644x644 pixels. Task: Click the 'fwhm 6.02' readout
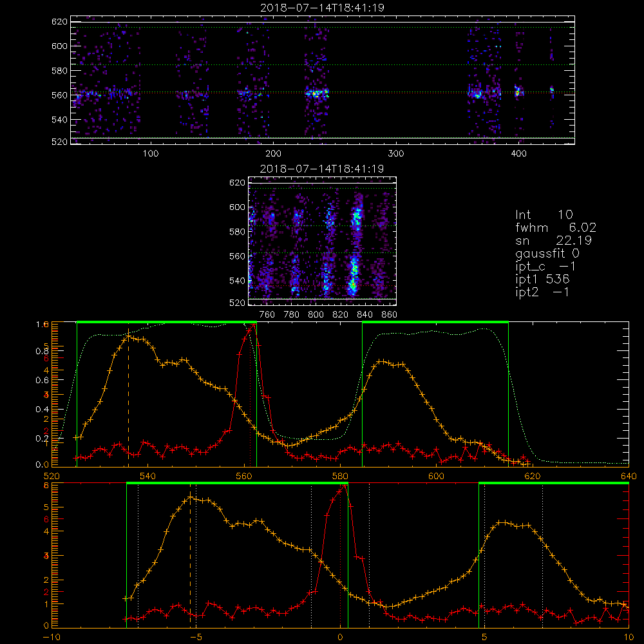tap(555, 227)
